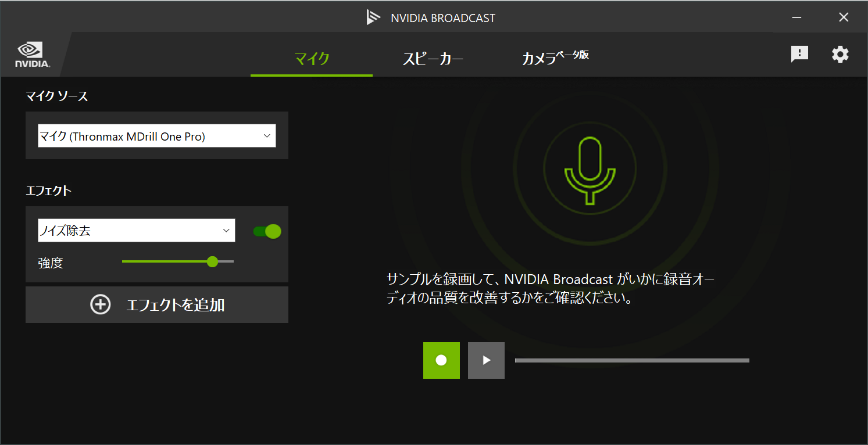
Task: Click the マイク ソース label
Action: pyautogui.click(x=57, y=96)
